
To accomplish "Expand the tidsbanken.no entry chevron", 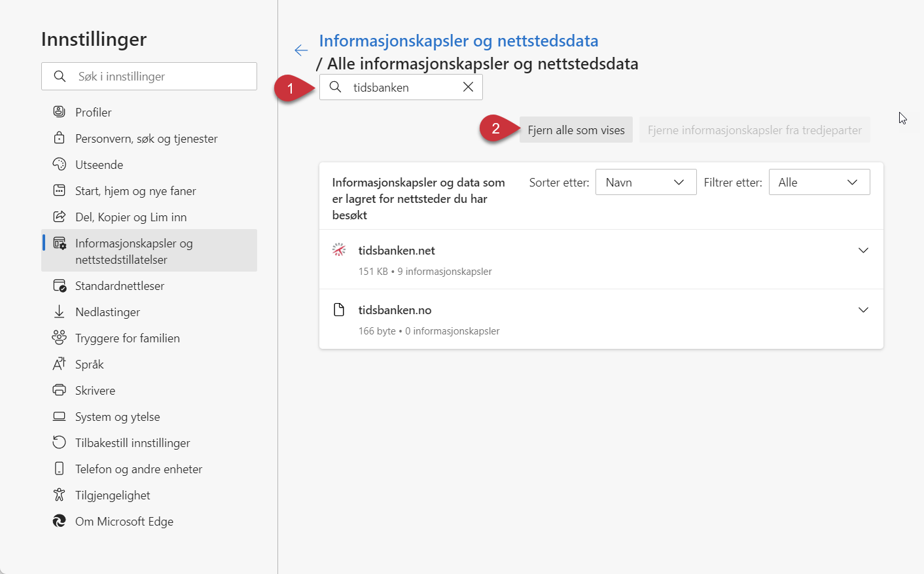I will coord(863,310).
